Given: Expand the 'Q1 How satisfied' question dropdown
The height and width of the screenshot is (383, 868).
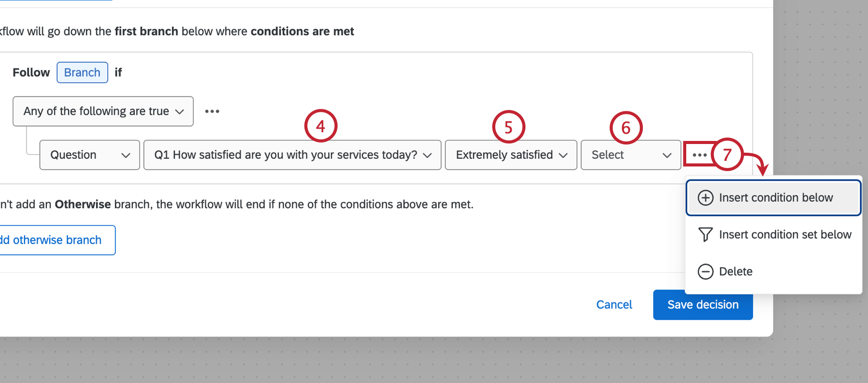Looking at the screenshot, I should tap(292, 155).
